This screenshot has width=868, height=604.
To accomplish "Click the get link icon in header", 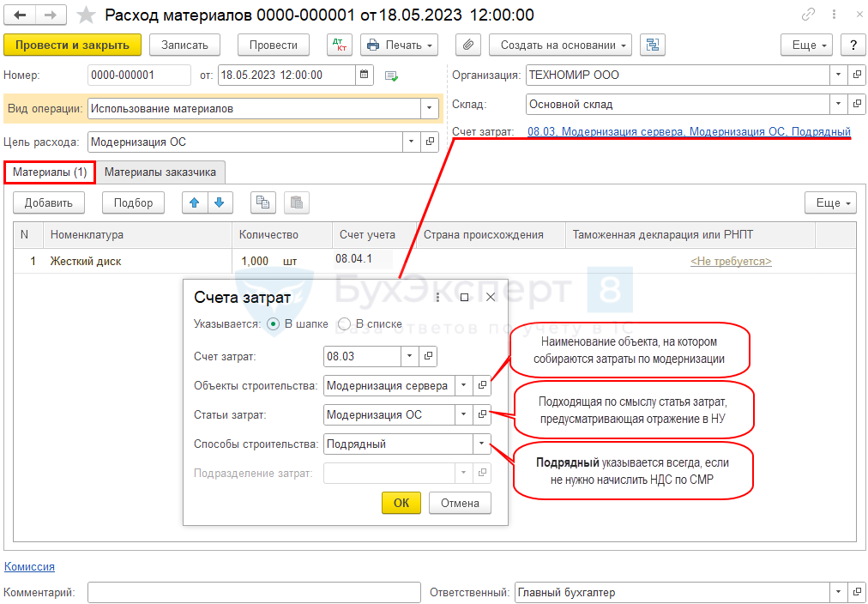I will point(808,15).
